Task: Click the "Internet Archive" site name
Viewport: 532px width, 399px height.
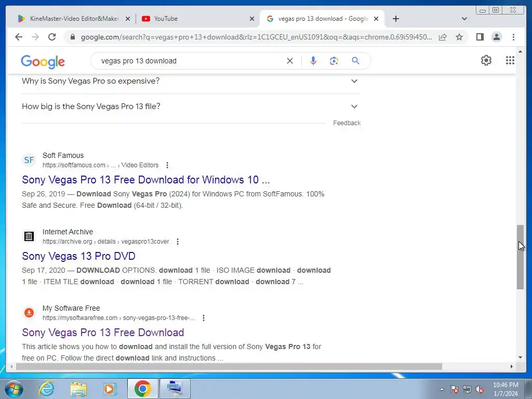Action: point(68,232)
